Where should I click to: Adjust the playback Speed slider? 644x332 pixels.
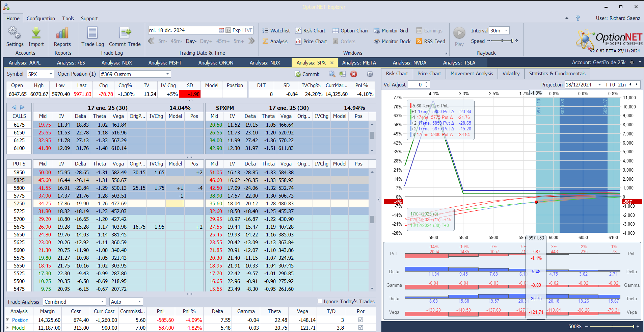pyautogui.click(x=502, y=41)
